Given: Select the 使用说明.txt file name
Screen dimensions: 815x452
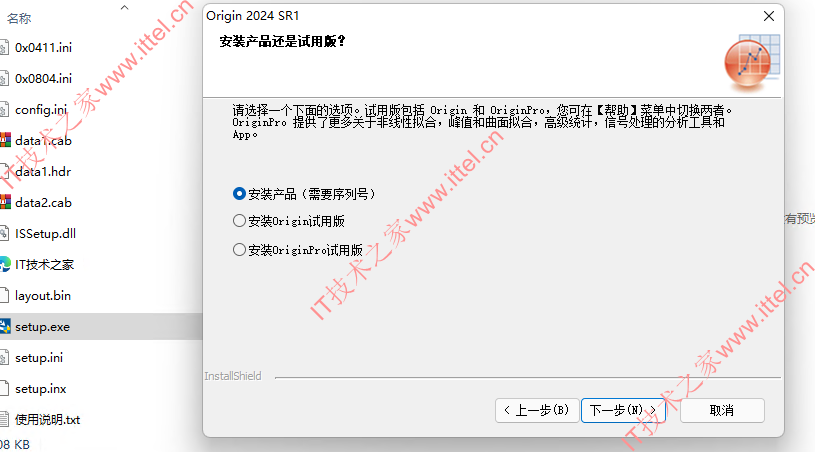Looking at the screenshot, I should click(48, 420).
